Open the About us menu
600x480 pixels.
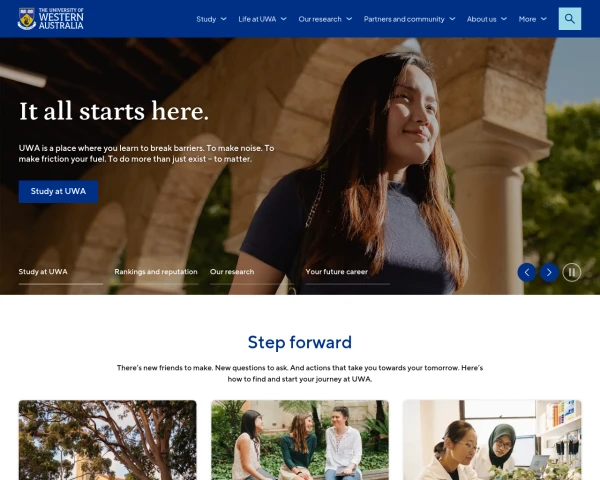pos(486,19)
